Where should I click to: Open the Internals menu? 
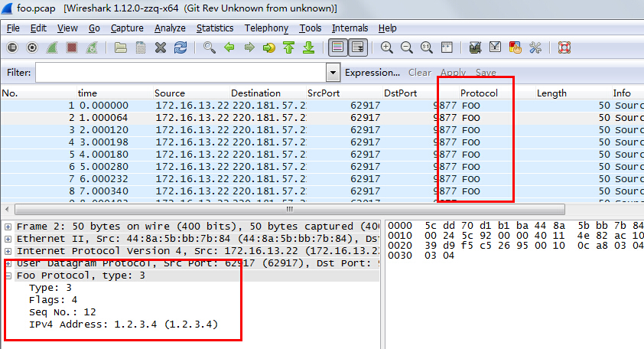[x=350, y=28]
